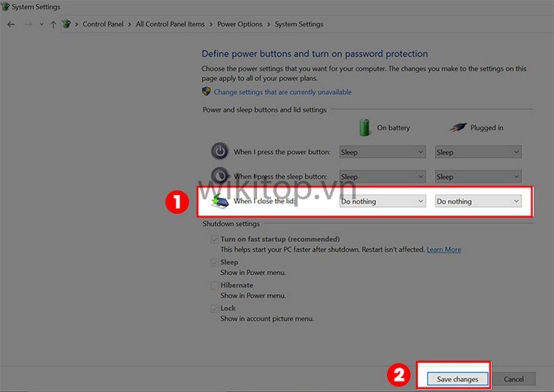The image size is (554, 392).
Task: Open the Learn More link
Action: tap(443, 250)
